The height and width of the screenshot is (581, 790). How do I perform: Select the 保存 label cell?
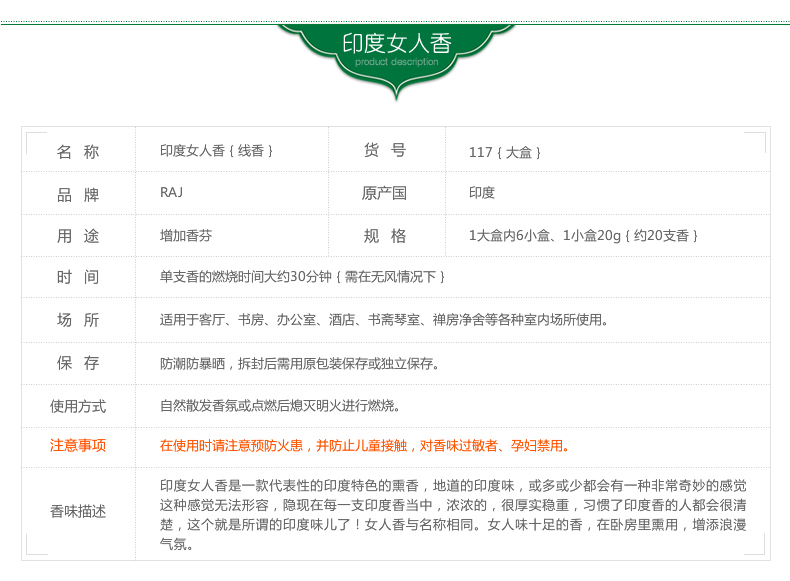pos(78,363)
